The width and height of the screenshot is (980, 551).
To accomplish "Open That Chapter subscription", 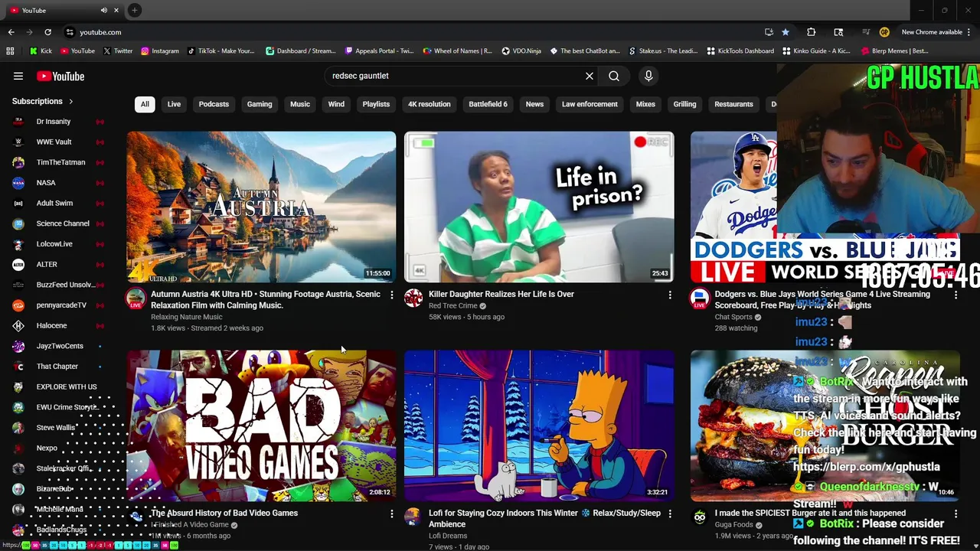I will [x=57, y=367].
